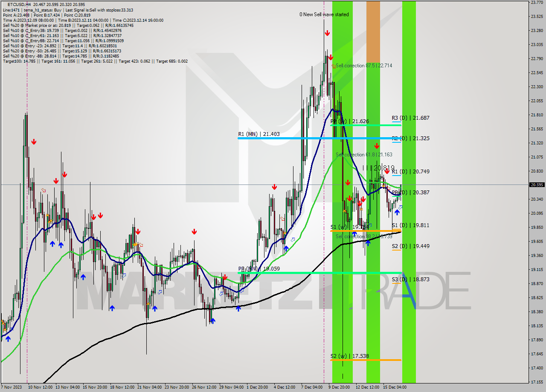Click the current price tag 20.595

click(x=537, y=185)
